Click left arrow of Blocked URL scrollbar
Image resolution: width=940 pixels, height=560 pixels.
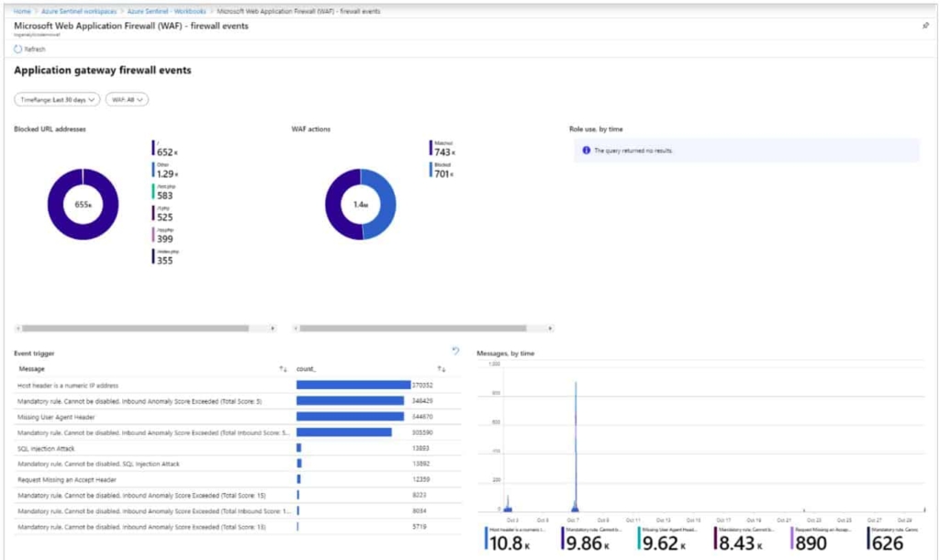(18, 328)
